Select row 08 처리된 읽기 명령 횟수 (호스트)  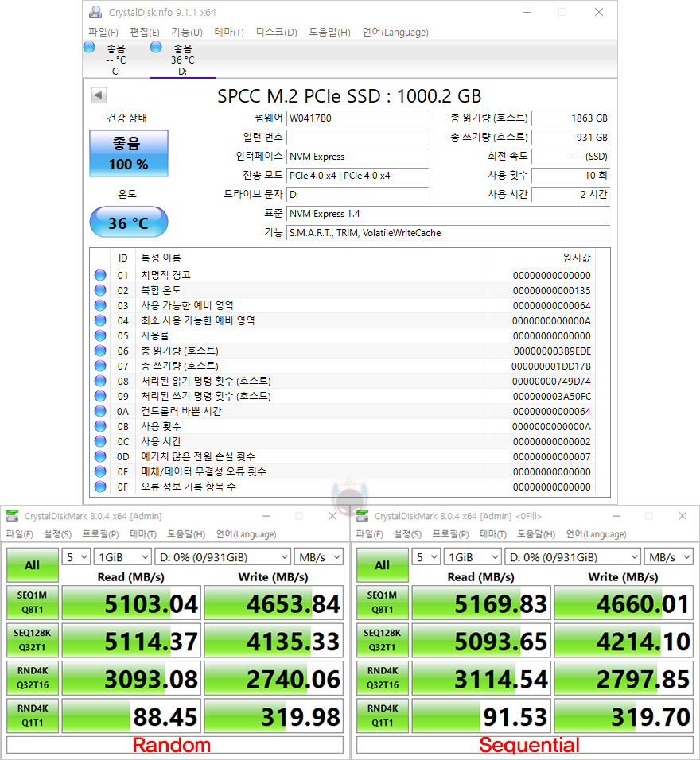click(x=344, y=381)
